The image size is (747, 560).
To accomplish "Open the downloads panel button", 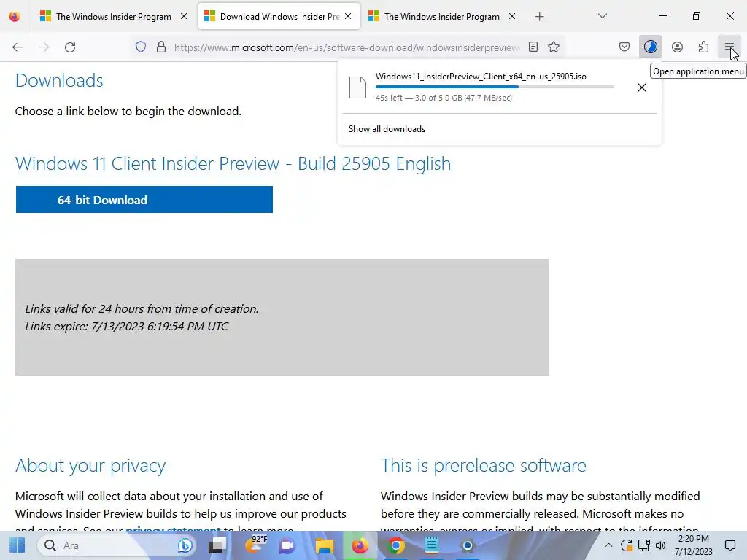I will [x=650, y=47].
